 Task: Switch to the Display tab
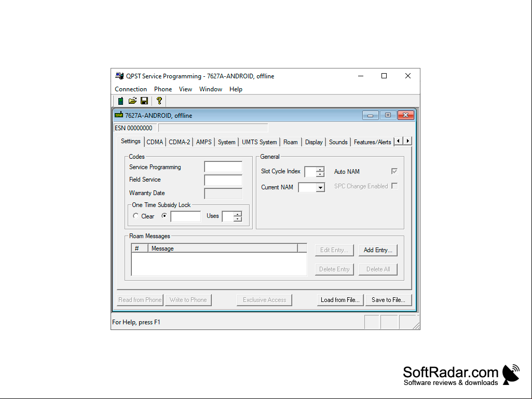coord(313,142)
